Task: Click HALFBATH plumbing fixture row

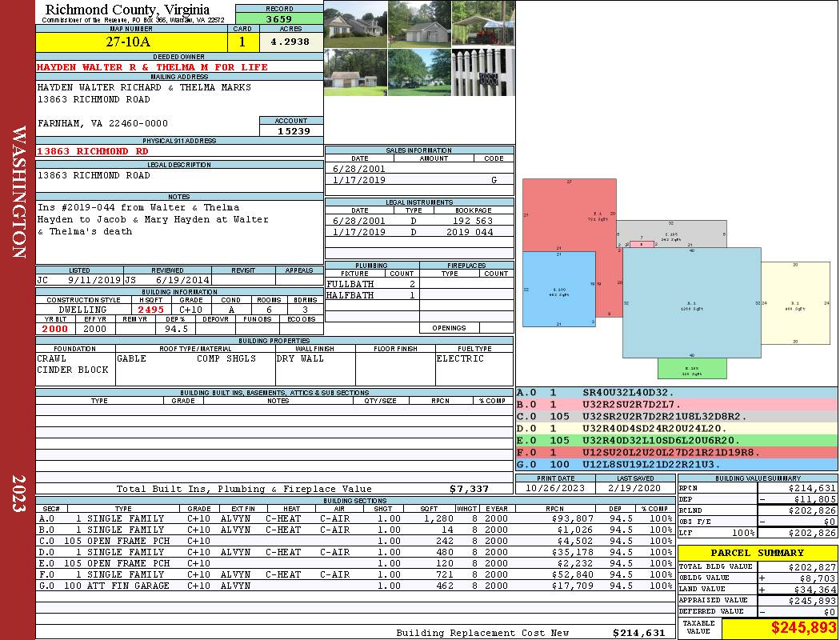Action: (372, 295)
